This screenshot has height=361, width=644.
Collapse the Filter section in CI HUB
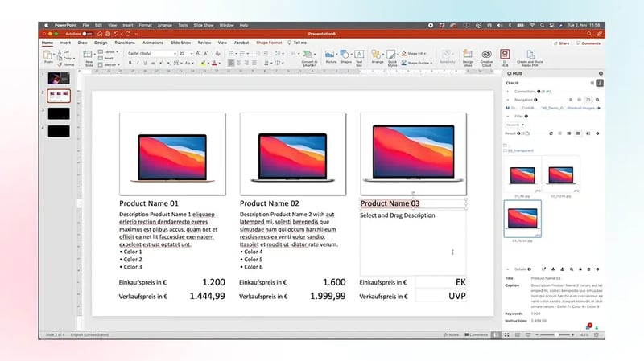pyautogui.click(x=508, y=116)
